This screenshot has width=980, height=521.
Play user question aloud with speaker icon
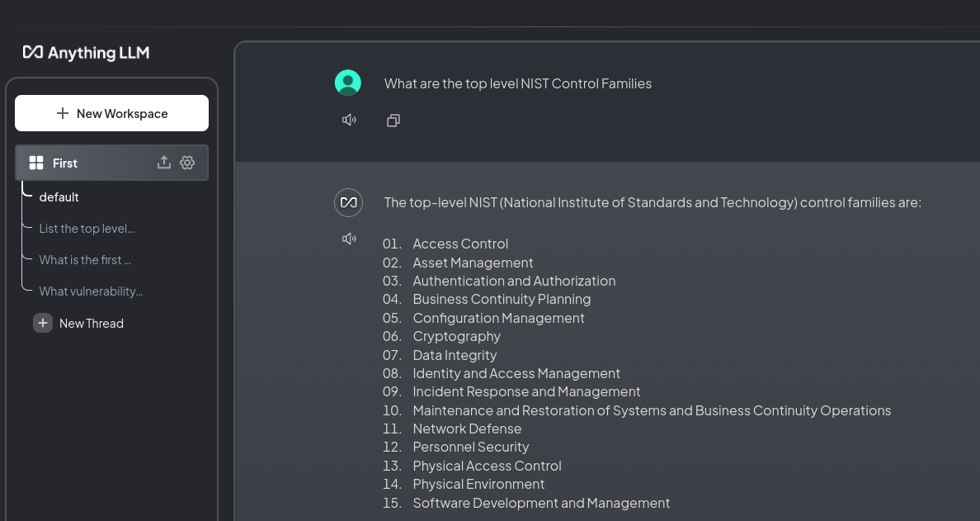click(349, 121)
